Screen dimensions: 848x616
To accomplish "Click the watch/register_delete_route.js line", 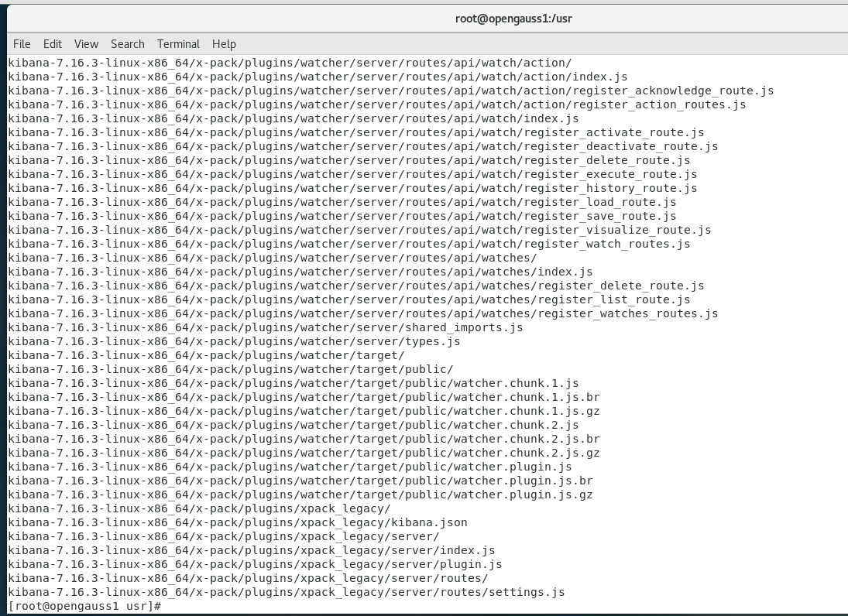I will tap(349, 160).
